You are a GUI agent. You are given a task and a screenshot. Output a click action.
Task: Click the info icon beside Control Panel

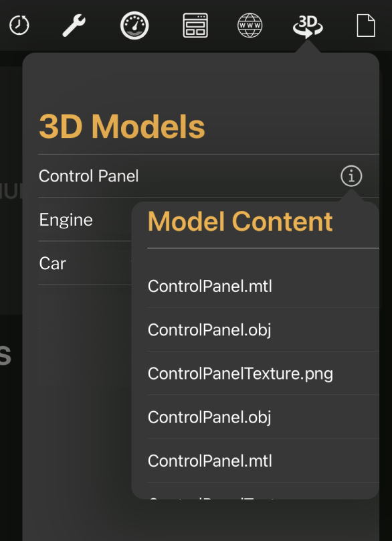pyautogui.click(x=351, y=176)
